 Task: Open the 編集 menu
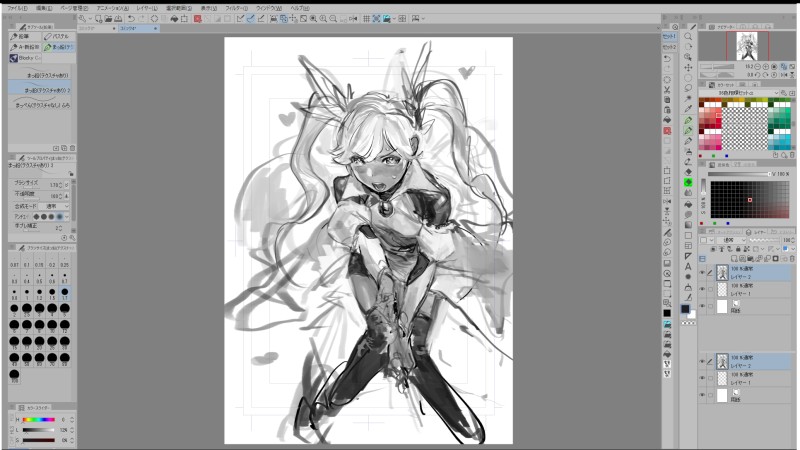(44, 8)
